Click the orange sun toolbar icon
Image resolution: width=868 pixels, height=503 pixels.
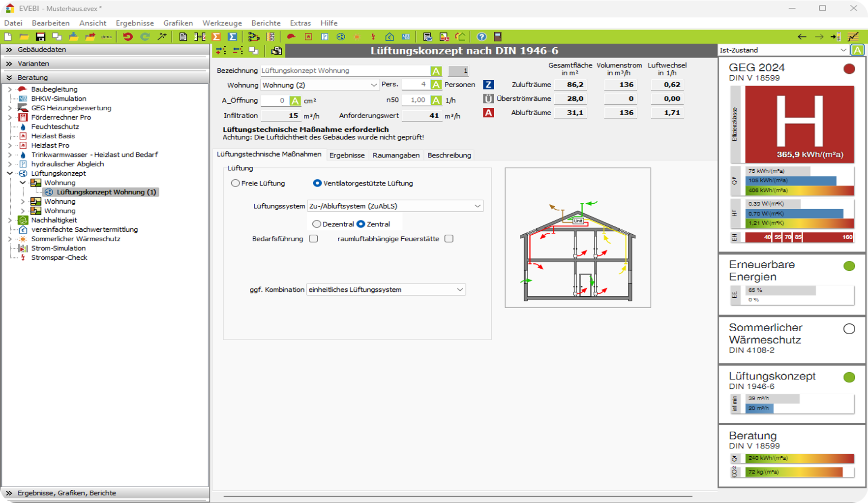(357, 37)
